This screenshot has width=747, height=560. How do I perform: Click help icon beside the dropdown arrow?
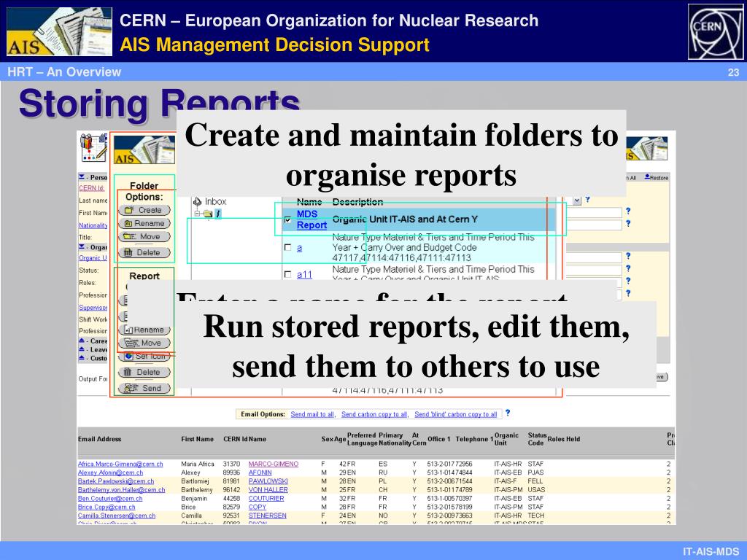coord(588,200)
